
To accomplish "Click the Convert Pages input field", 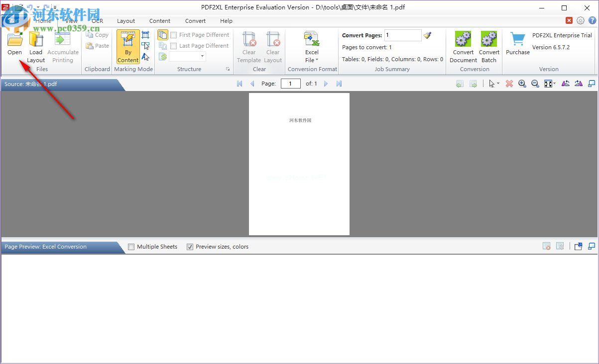I will pyautogui.click(x=403, y=35).
